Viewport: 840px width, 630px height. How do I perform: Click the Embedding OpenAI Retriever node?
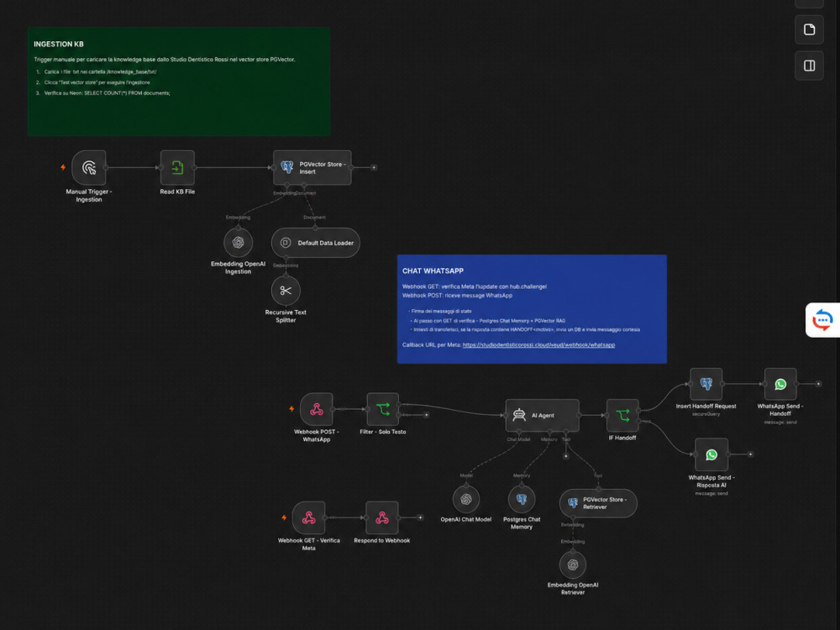pyautogui.click(x=573, y=564)
